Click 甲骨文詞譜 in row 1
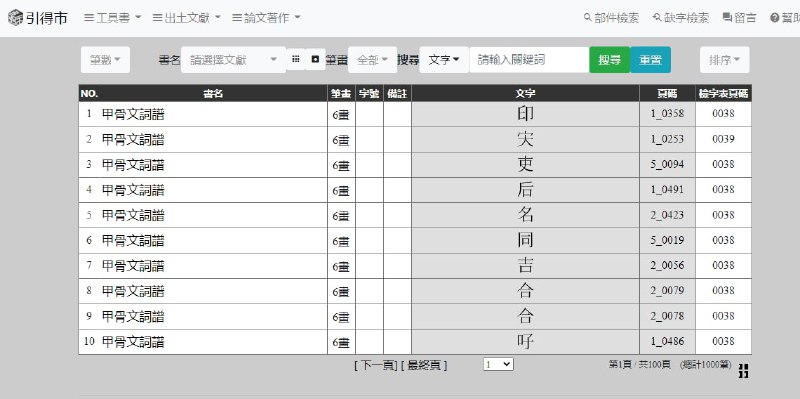The width and height of the screenshot is (800, 399). (x=133, y=114)
